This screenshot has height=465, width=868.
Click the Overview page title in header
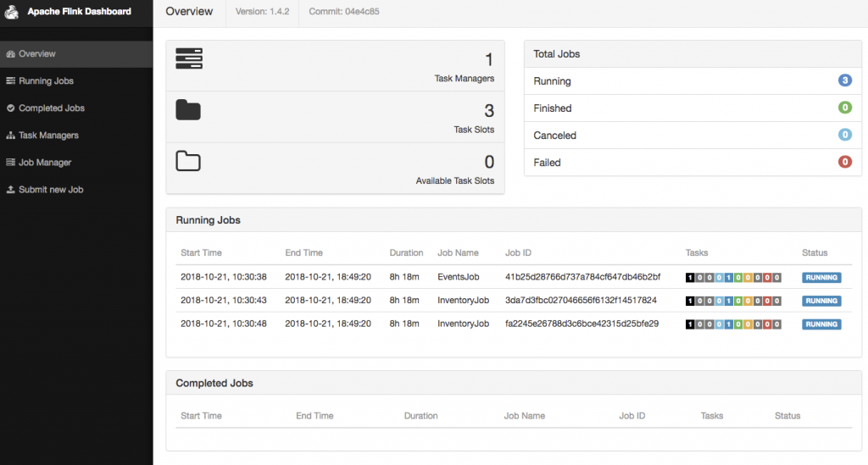point(189,12)
